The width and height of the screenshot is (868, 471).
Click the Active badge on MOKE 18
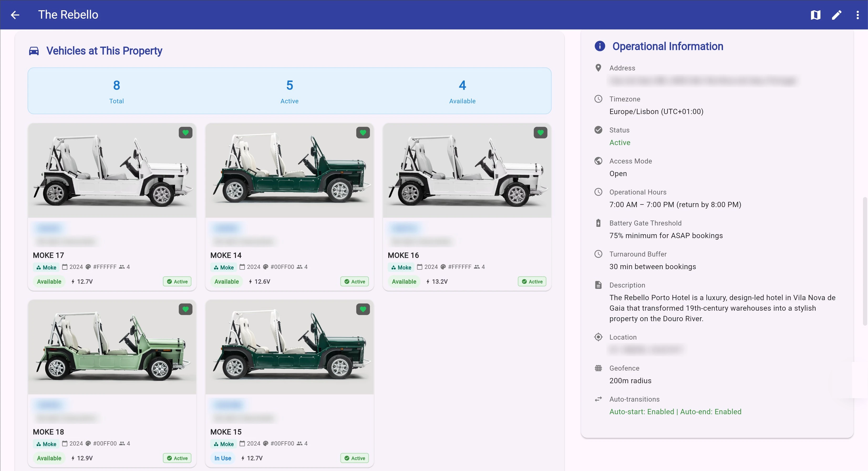[177, 458]
